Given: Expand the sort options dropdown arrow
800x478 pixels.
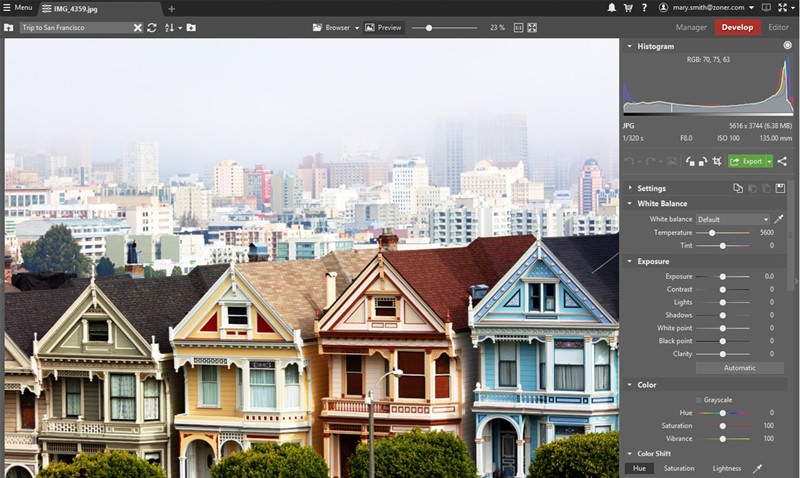Looking at the screenshot, I should (x=180, y=28).
